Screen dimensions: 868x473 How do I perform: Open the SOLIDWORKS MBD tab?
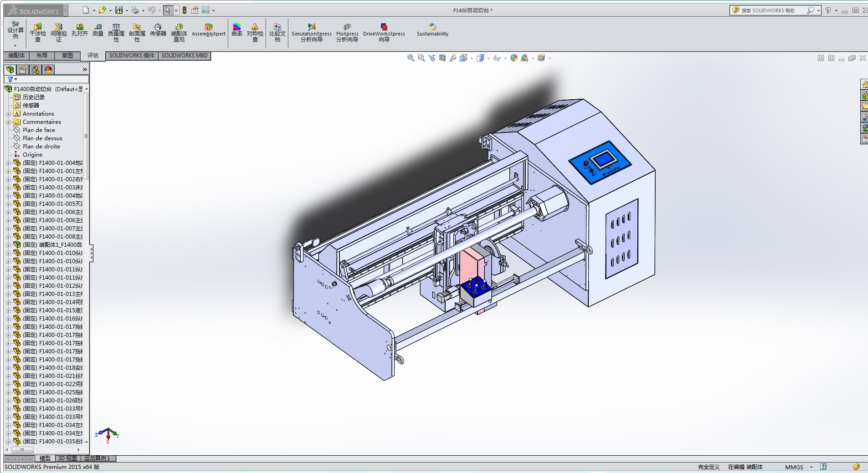click(185, 56)
